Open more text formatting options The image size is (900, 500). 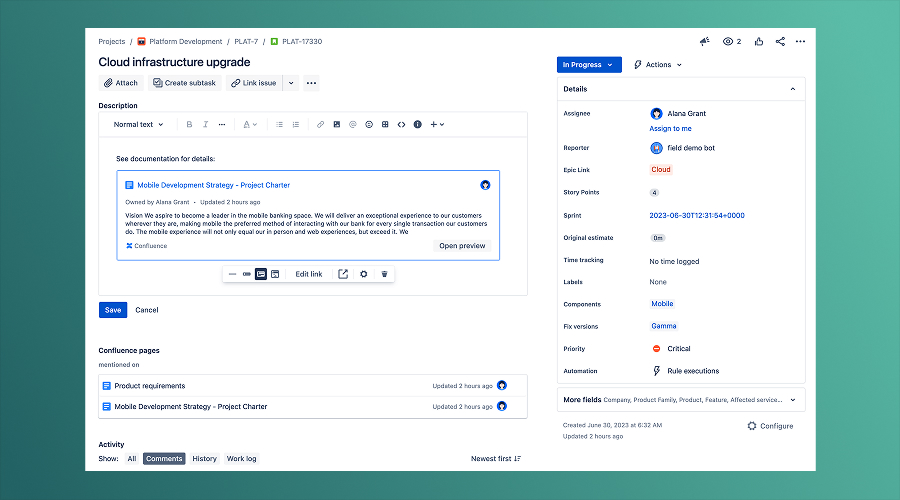[222, 125]
